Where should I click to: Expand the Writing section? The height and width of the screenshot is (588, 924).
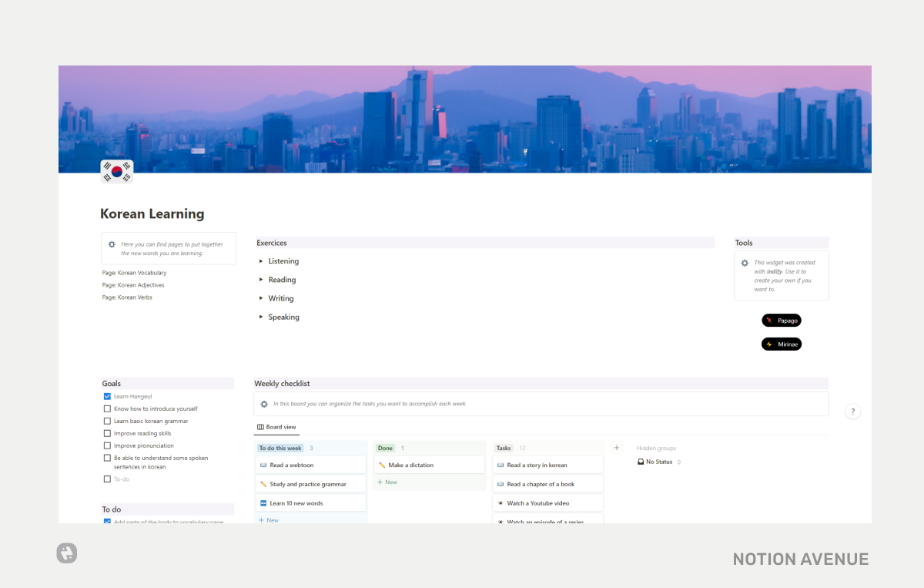point(261,298)
